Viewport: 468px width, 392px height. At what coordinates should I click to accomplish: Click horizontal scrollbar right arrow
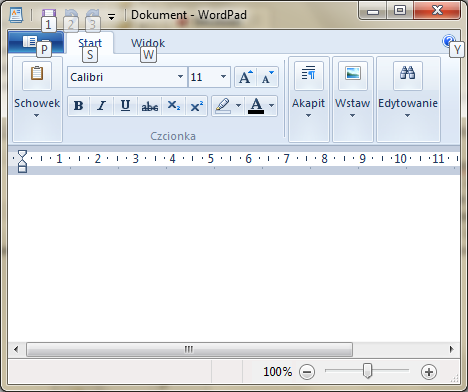tap(452, 349)
